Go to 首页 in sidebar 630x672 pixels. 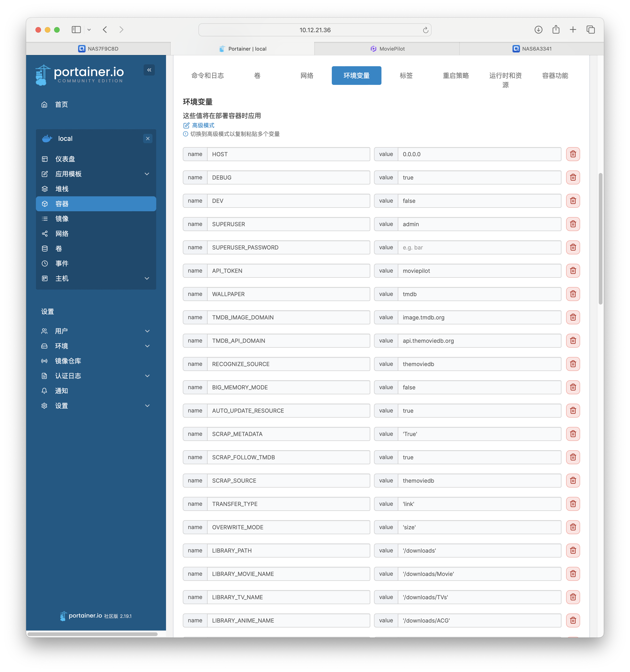pos(61,104)
